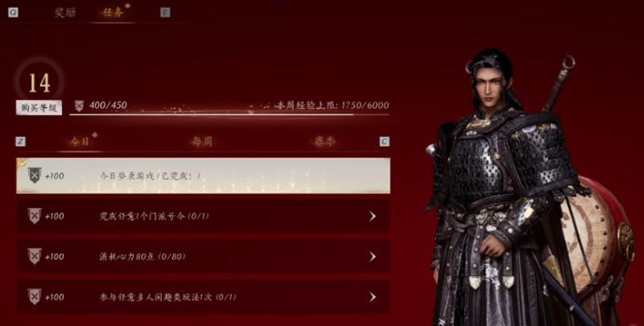Screen dimensions: 644x326
Task: Open the 每周 weekly tasks tab
Action: point(202,142)
